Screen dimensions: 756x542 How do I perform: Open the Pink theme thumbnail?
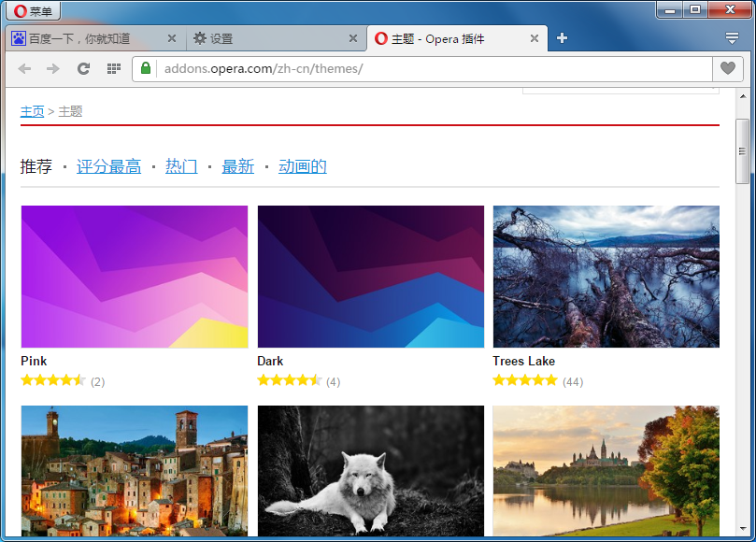point(134,277)
